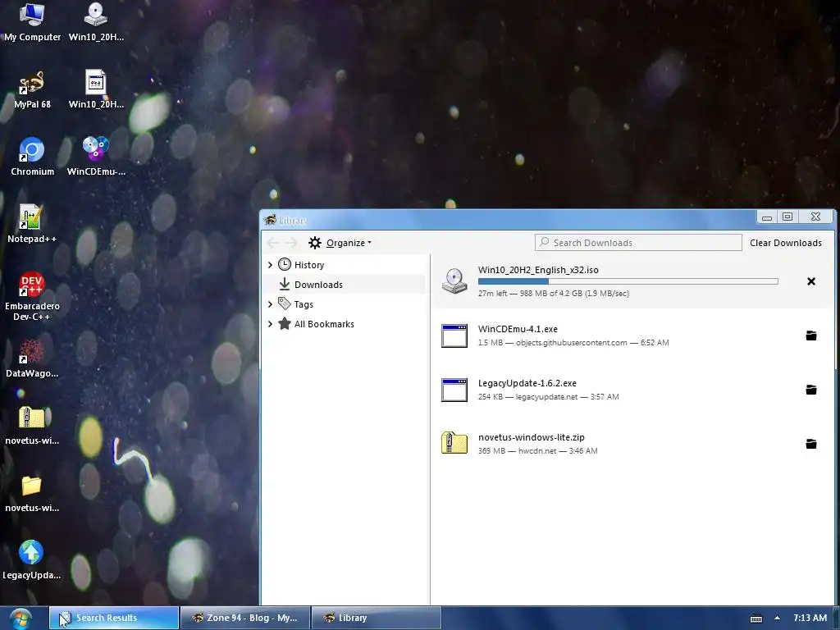Switch to Search Results taskbar button
The width and height of the screenshot is (840, 630).
point(114,618)
